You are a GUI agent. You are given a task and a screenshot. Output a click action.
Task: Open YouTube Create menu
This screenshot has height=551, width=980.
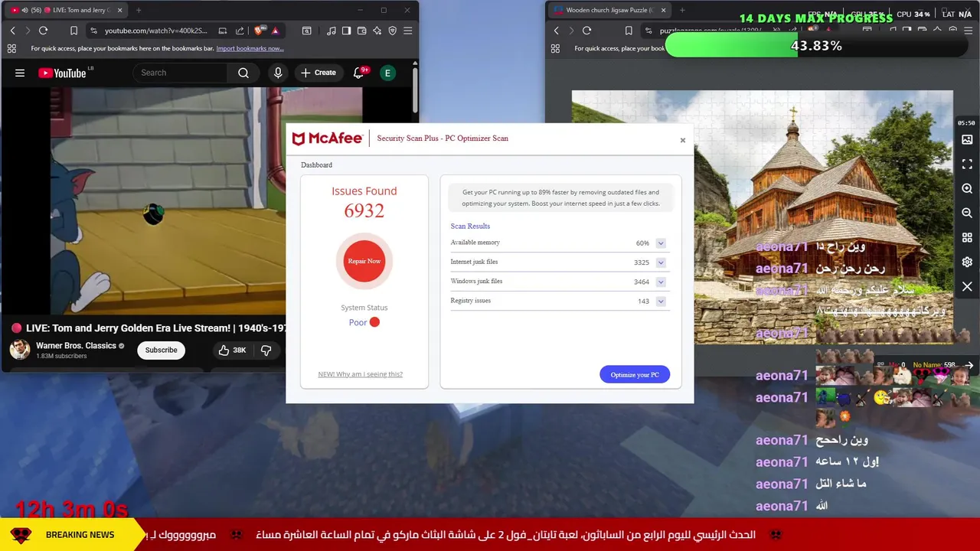318,73
